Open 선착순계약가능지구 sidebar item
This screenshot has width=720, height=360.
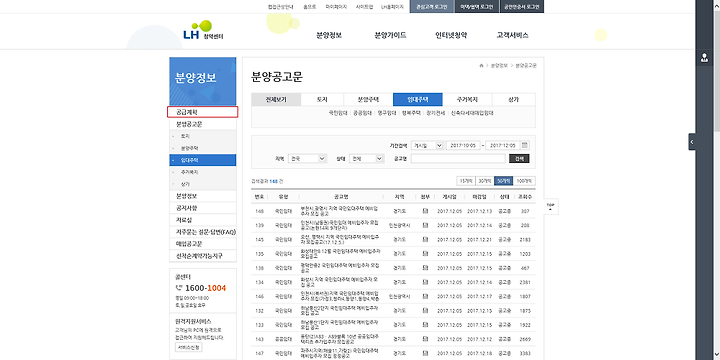coord(202,256)
